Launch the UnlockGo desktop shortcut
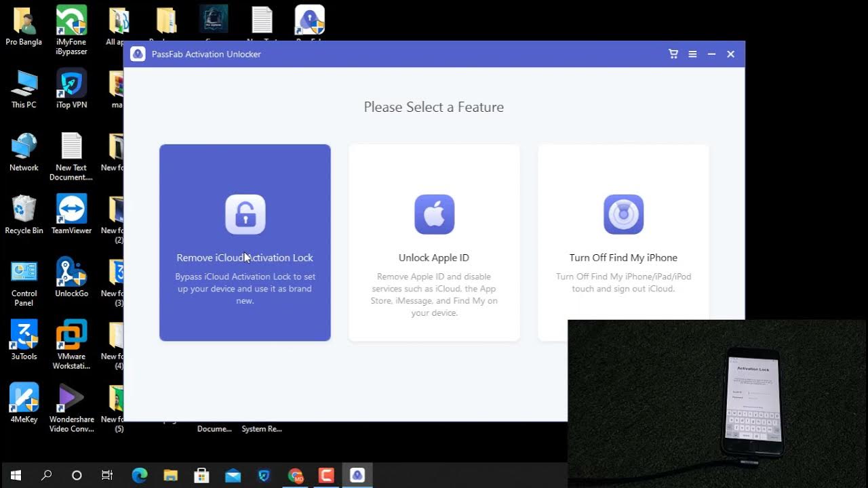Viewport: 868px width, 488px height. point(71,278)
